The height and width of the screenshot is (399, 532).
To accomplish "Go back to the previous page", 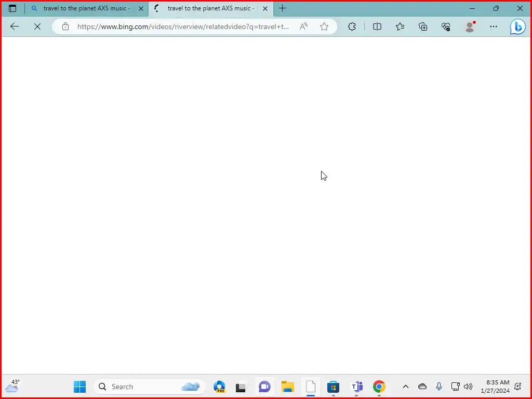I will click(x=15, y=26).
